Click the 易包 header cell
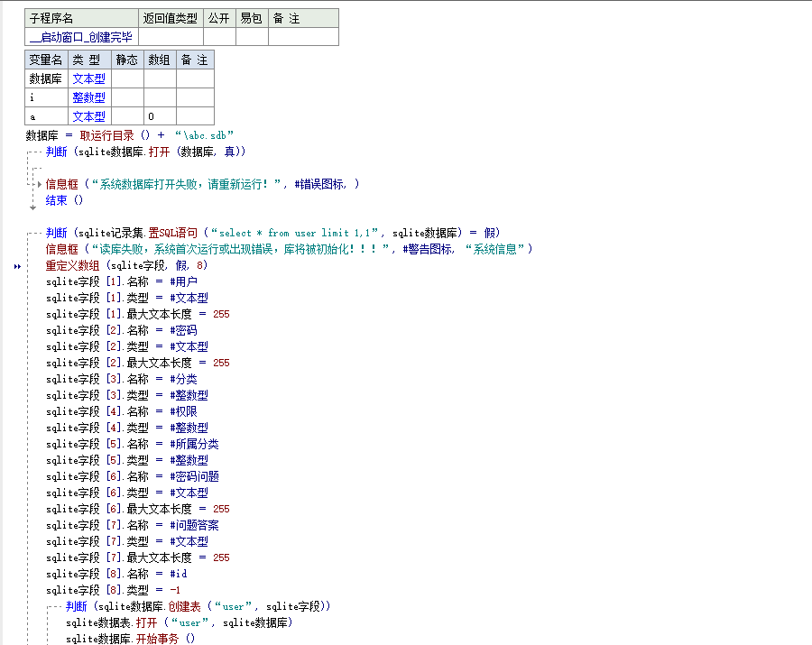The image size is (812, 645). click(252, 18)
